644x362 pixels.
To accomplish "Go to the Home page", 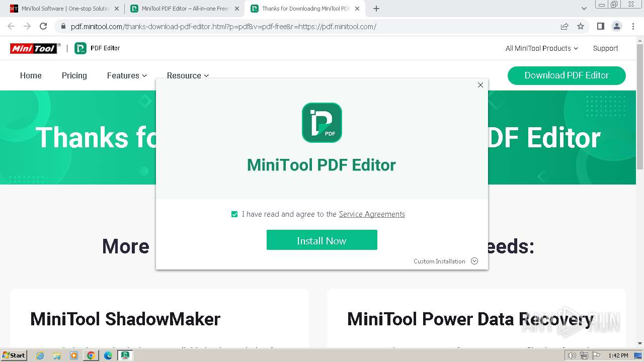I will pyautogui.click(x=31, y=75).
